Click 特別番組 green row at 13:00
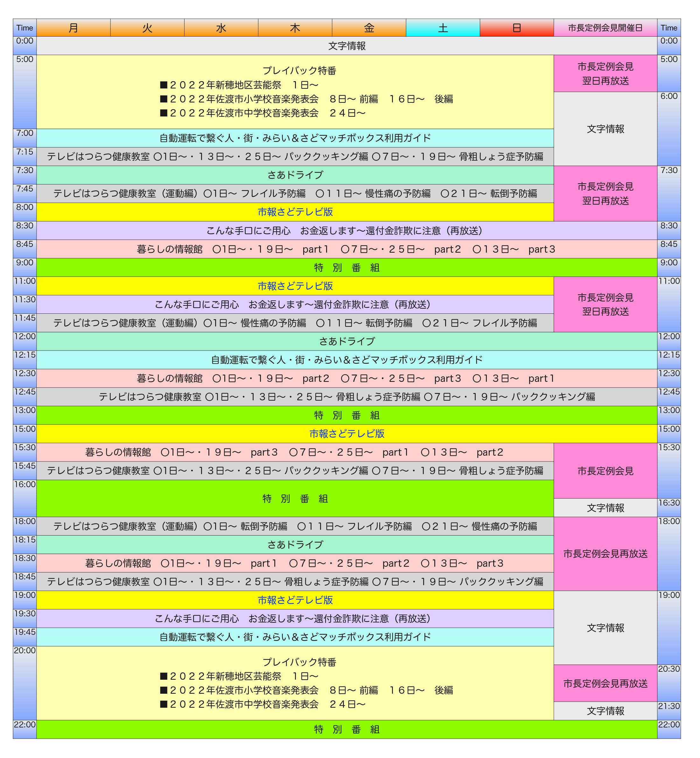This screenshot has width=700, height=758. [346, 415]
